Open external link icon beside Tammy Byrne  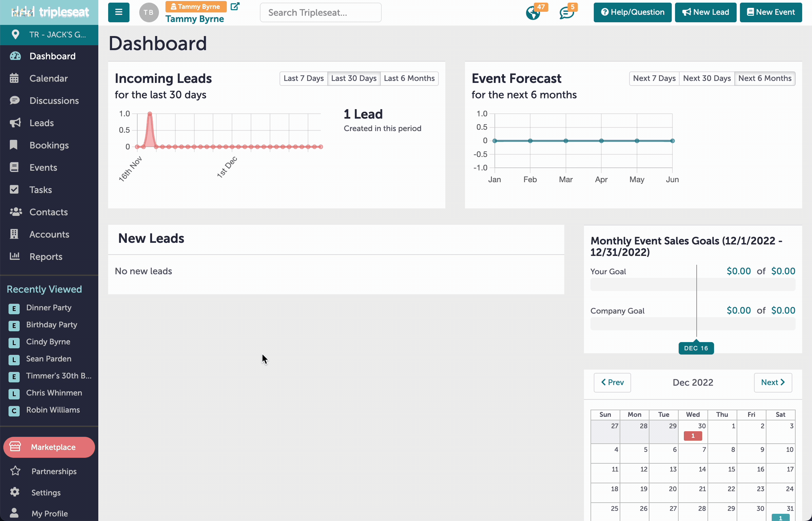(x=235, y=7)
